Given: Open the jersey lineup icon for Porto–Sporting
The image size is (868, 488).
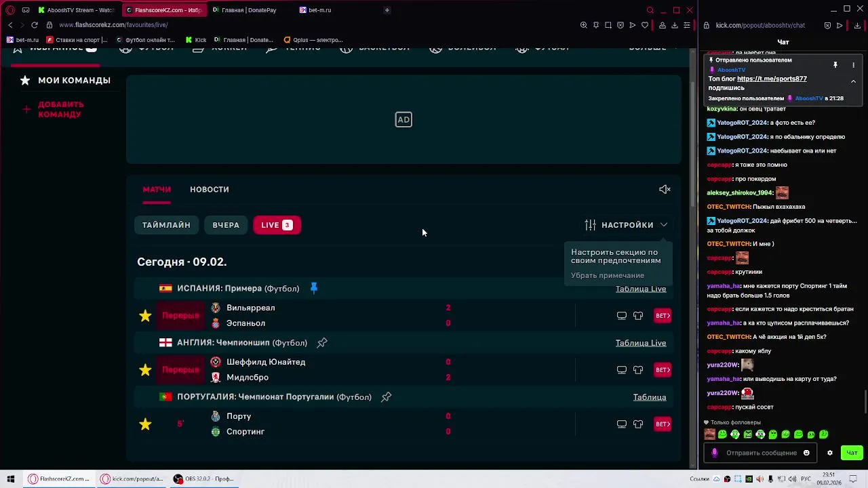Looking at the screenshot, I should (638, 424).
